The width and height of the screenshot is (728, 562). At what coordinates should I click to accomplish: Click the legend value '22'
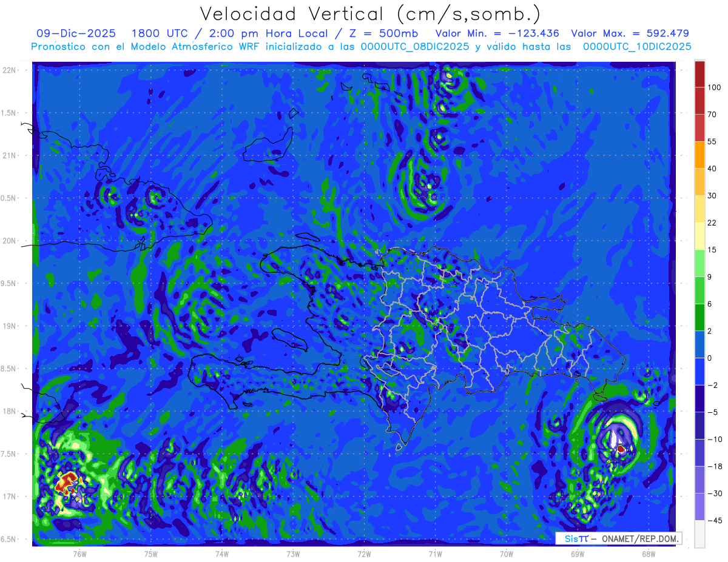(712, 222)
